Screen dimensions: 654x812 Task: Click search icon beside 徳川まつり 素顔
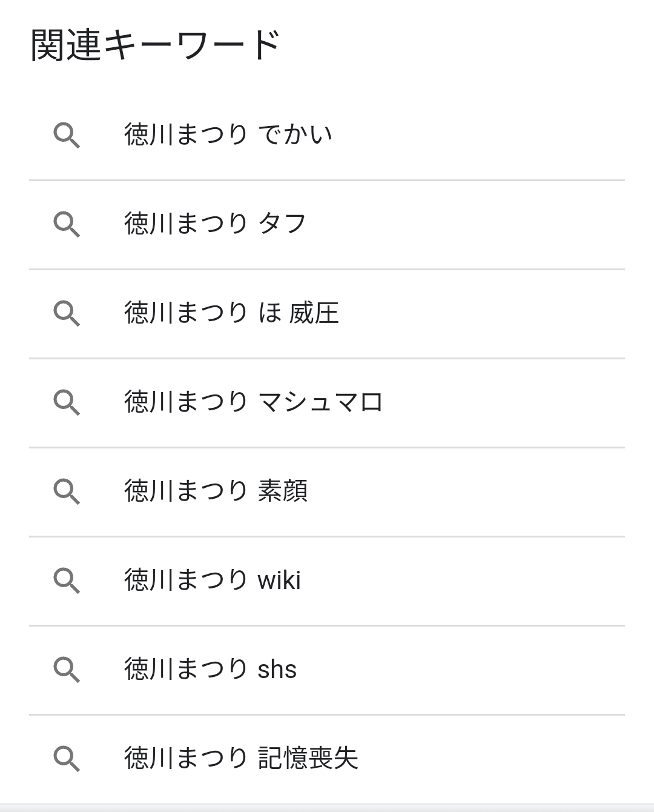point(67,491)
